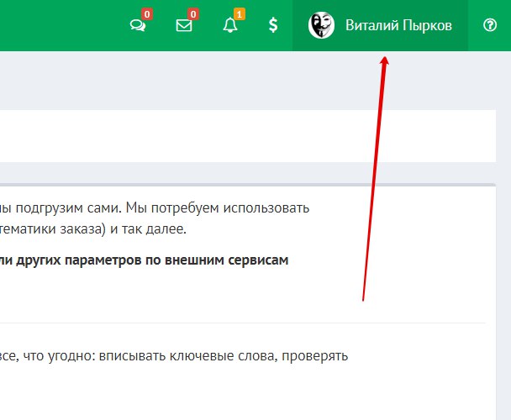Click the red 0 badge on mail

point(193,14)
